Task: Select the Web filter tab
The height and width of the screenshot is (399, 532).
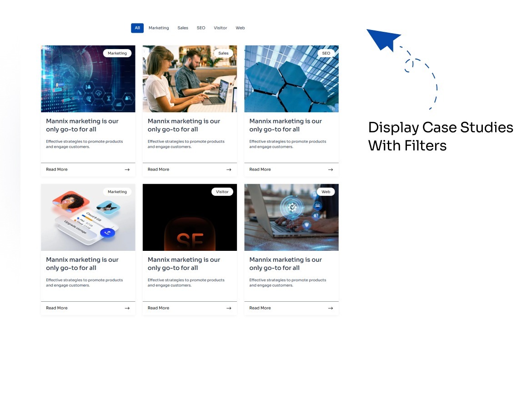Action: [240, 28]
